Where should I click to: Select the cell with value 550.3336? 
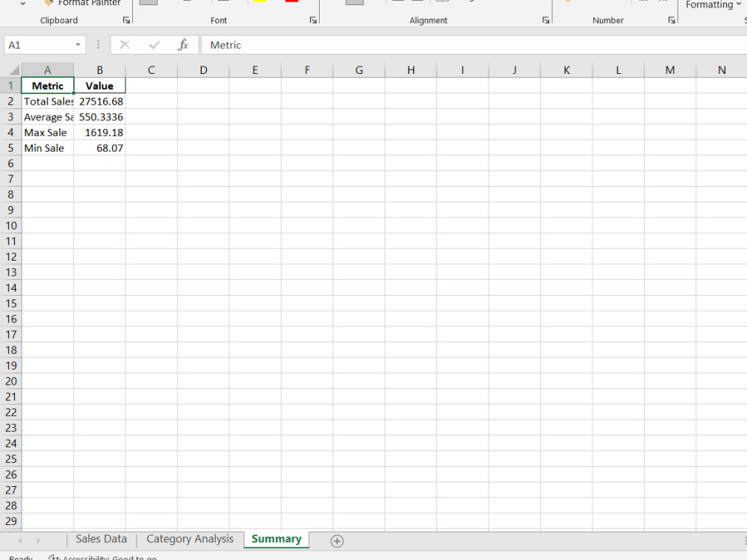[x=99, y=117]
